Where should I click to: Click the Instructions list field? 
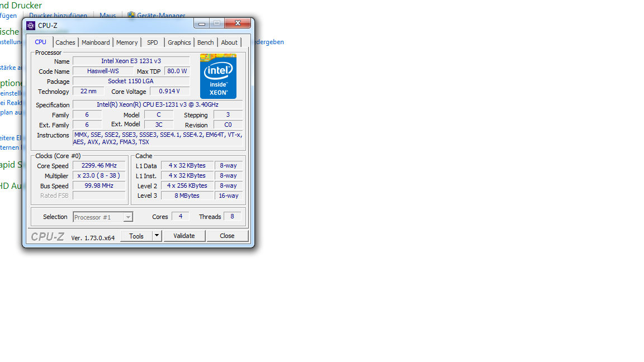coord(158,139)
